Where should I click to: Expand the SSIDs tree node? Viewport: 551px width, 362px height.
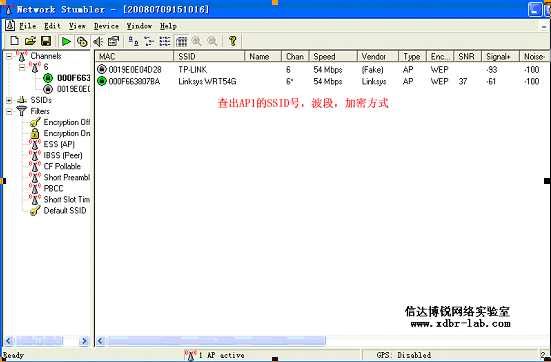(9, 101)
